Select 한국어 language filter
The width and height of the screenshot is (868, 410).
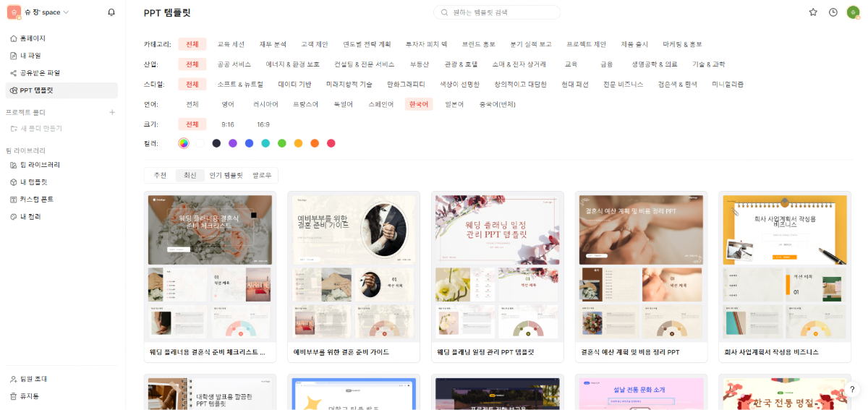pos(419,104)
